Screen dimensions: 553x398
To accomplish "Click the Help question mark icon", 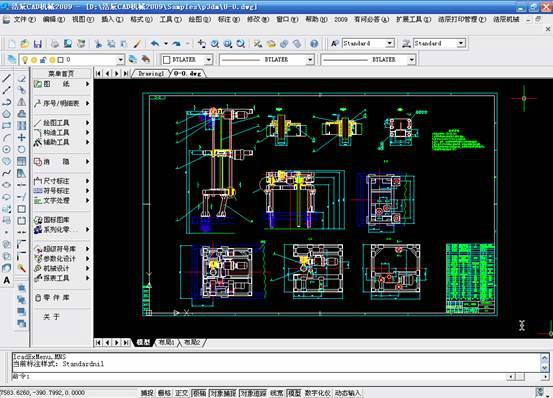I will pos(314,44).
